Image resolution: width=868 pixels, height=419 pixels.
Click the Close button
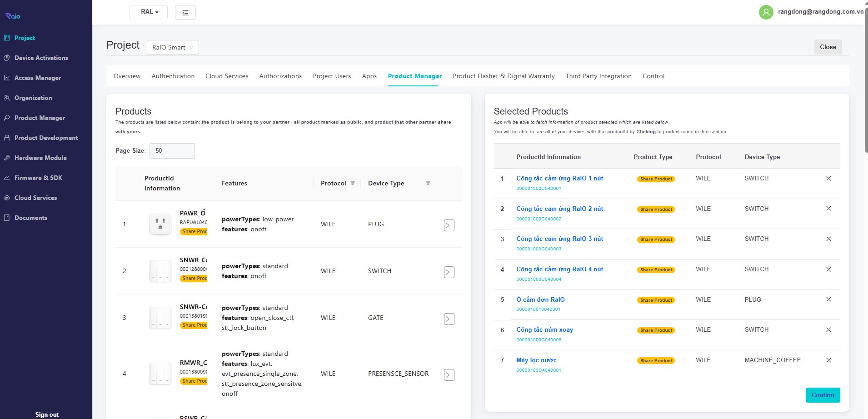tap(828, 47)
